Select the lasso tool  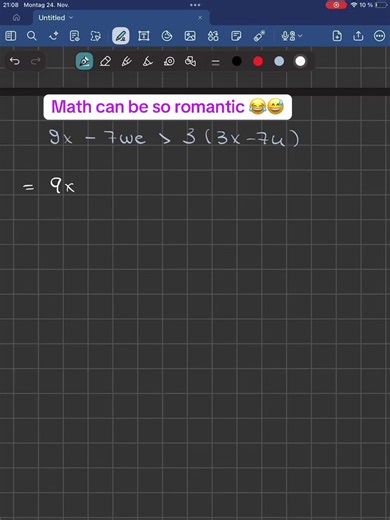pyautogui.click(x=169, y=61)
